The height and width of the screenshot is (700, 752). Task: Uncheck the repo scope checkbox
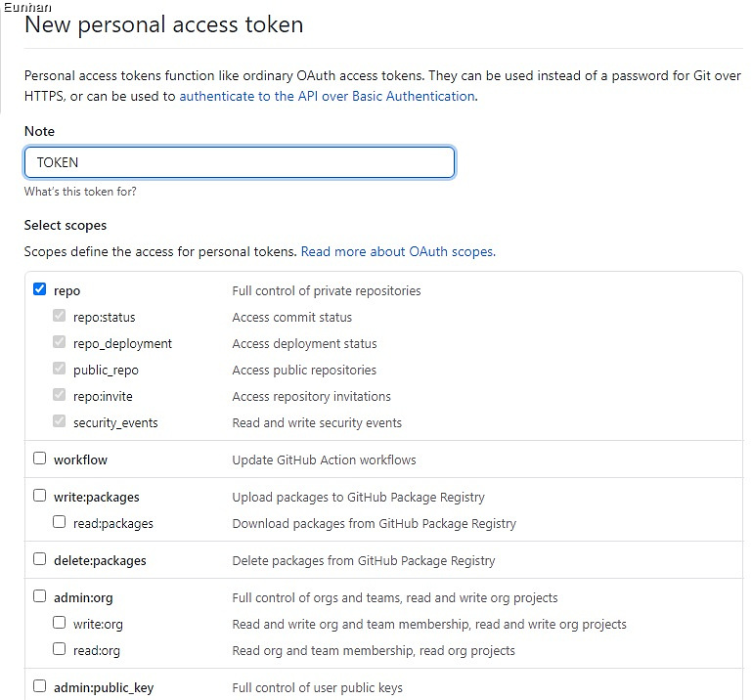point(40,289)
